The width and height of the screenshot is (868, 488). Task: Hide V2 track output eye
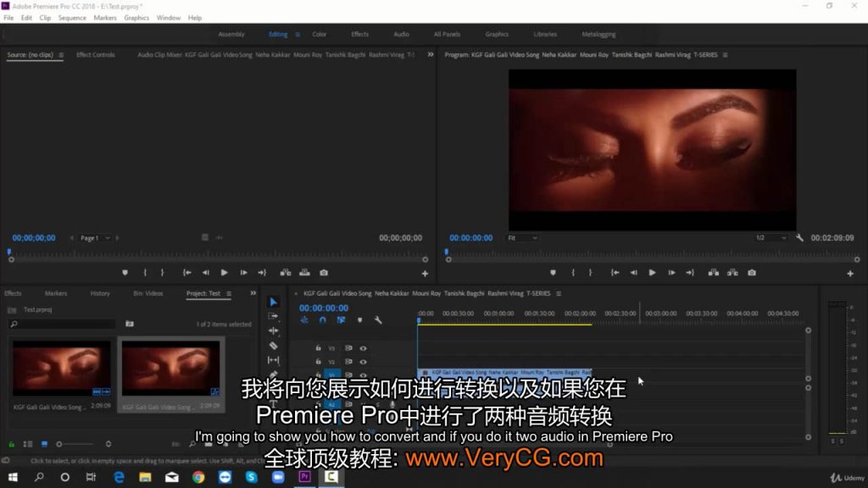363,361
